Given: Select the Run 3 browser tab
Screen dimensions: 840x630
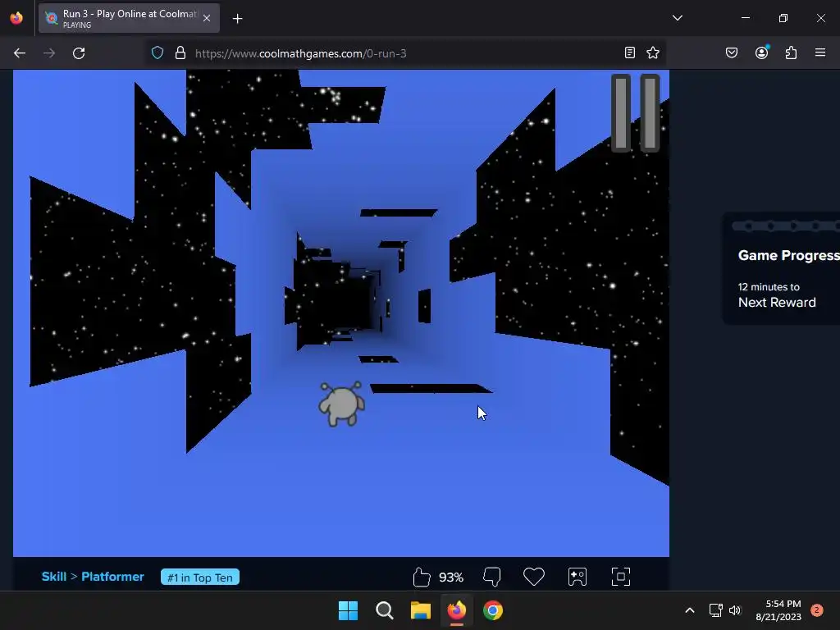Looking at the screenshot, I should (129, 18).
